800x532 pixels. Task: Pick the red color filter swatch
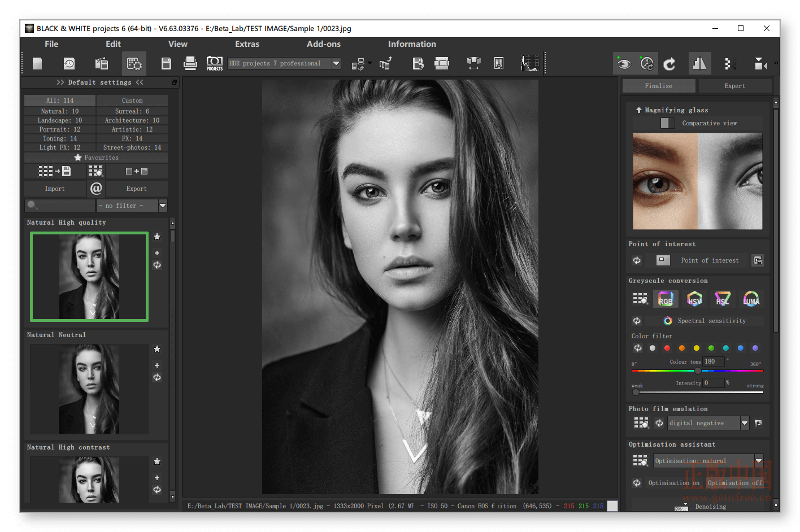pyautogui.click(x=667, y=348)
